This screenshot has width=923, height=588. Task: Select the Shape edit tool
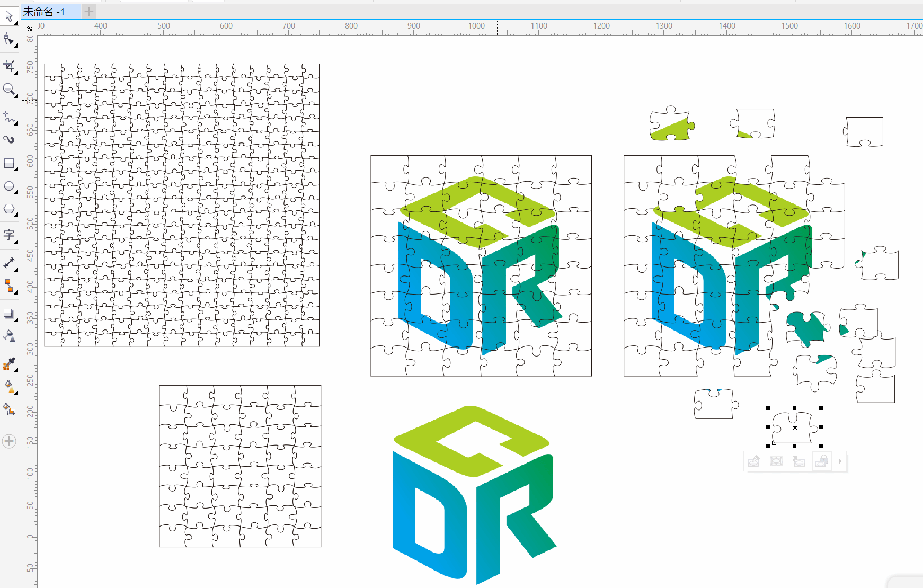[9, 40]
